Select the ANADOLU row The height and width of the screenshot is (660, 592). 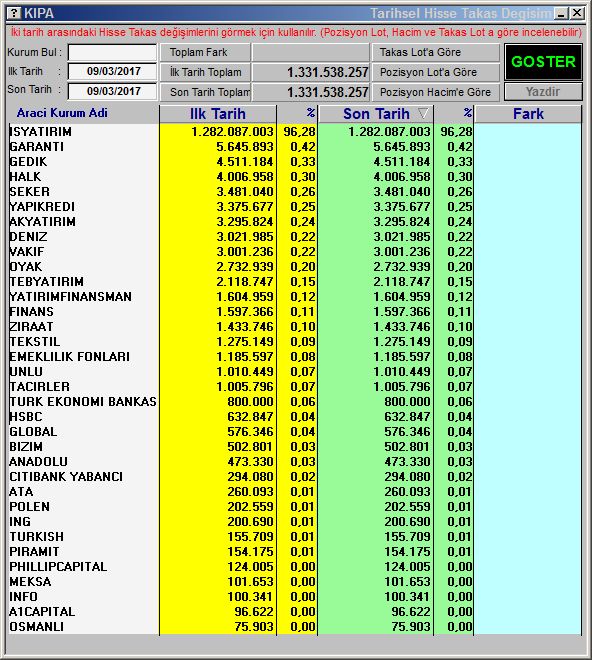[x=295, y=462]
